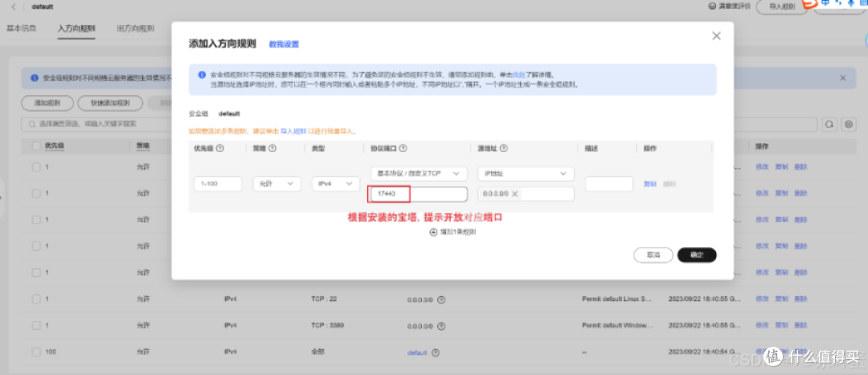
Task: Dismiss the background info banner
Action: point(842,78)
